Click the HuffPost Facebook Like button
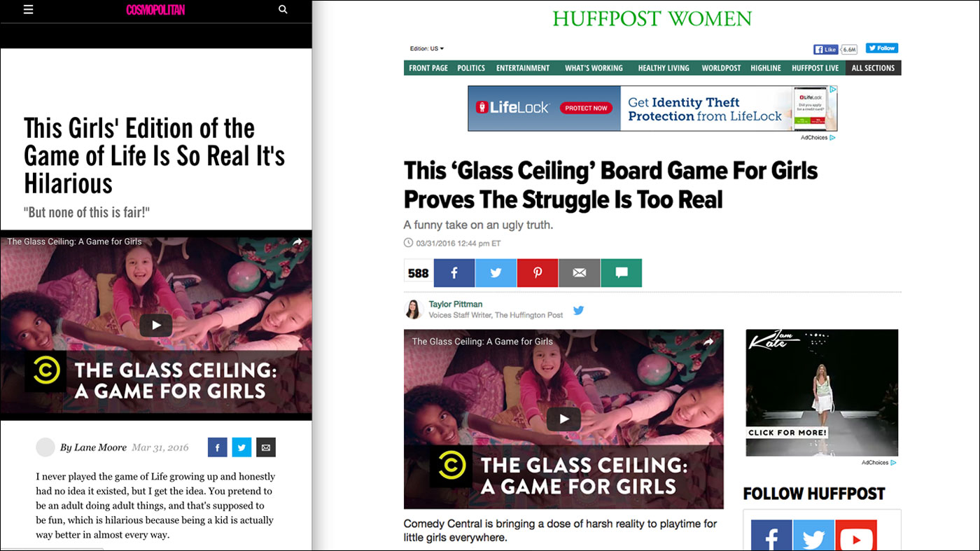The image size is (980, 551). 826,49
